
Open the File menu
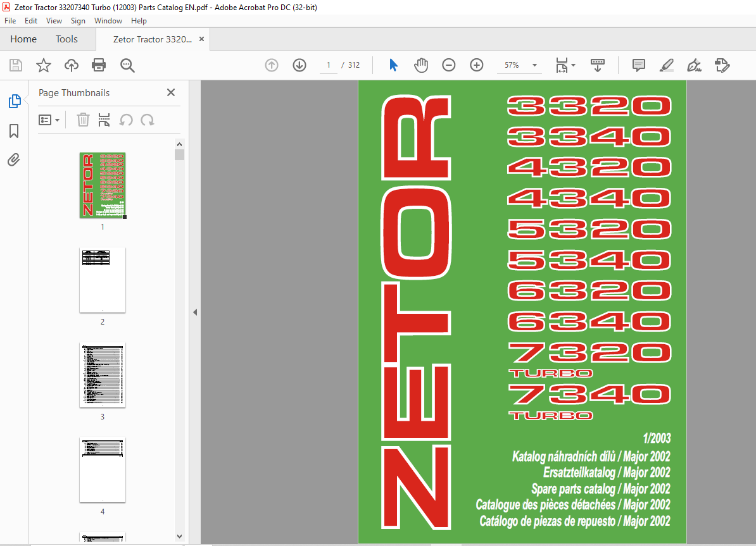point(10,21)
